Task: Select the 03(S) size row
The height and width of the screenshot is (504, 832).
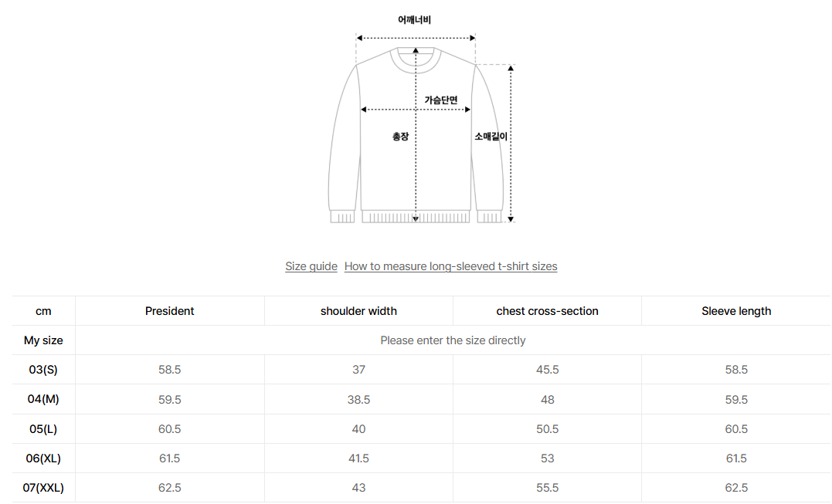Action: point(43,370)
